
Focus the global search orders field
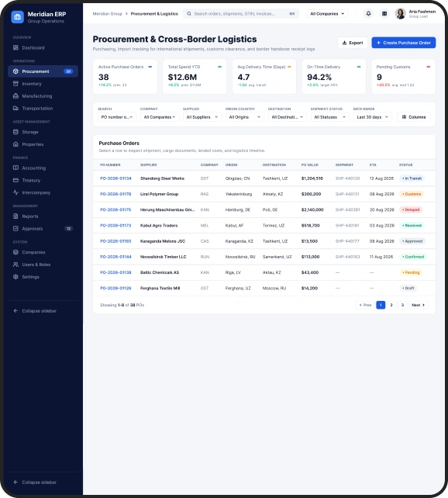point(241,14)
